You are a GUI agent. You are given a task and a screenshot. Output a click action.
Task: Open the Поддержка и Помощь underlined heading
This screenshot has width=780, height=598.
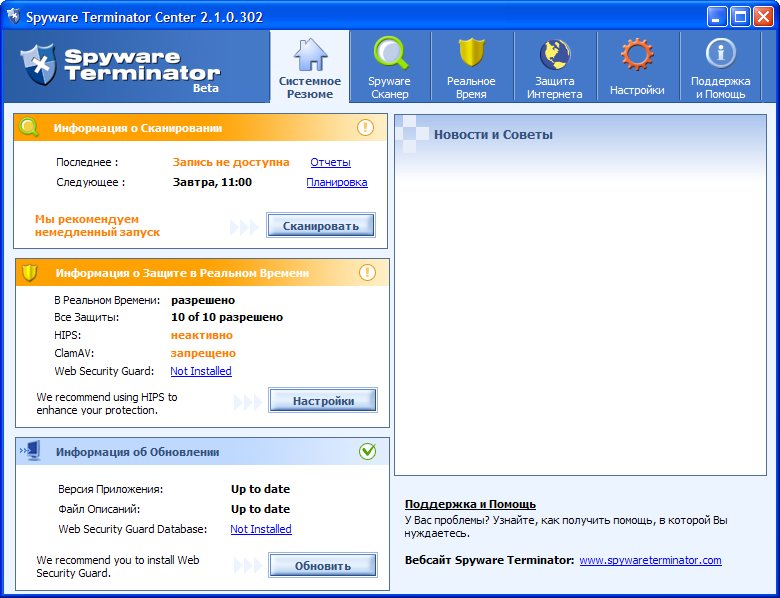pyautogui.click(x=470, y=504)
